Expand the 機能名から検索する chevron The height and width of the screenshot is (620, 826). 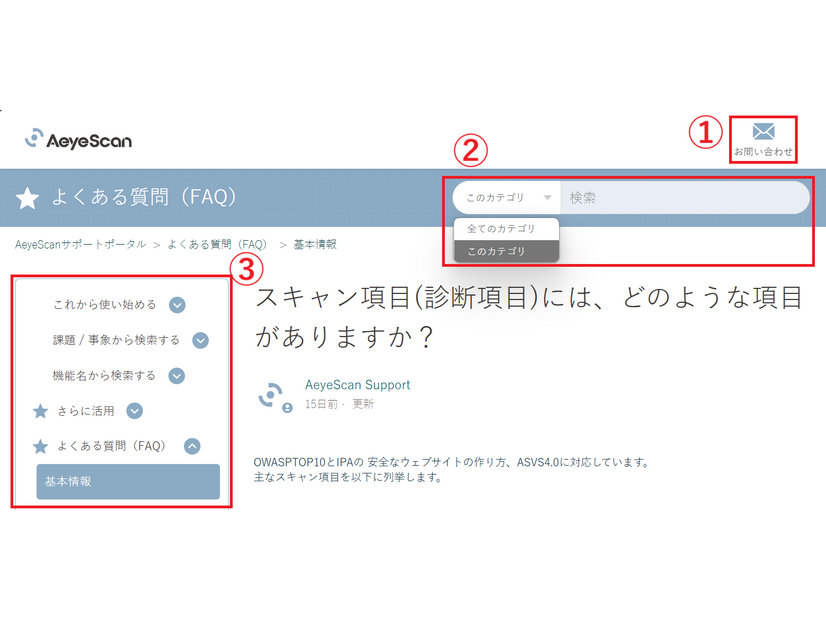(x=177, y=376)
